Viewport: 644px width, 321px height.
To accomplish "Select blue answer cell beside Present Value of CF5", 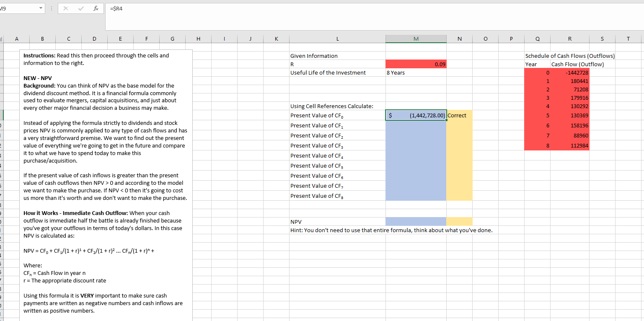I will (x=416, y=166).
